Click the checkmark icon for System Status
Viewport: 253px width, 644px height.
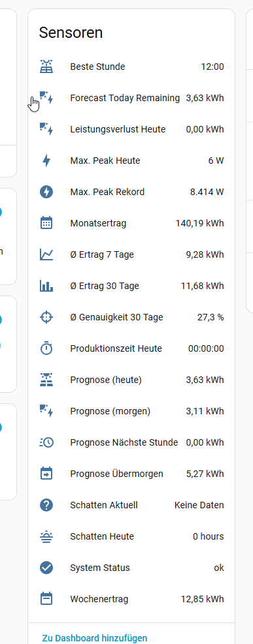pyautogui.click(x=46, y=568)
